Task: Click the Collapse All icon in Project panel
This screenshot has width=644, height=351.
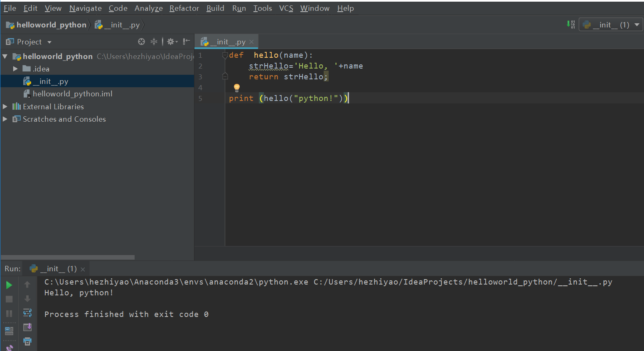Action: pyautogui.click(x=154, y=42)
